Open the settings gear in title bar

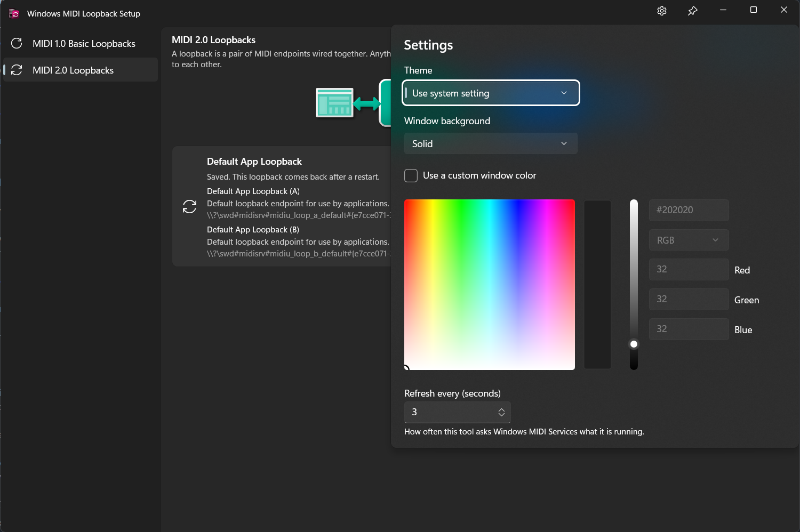click(x=662, y=11)
